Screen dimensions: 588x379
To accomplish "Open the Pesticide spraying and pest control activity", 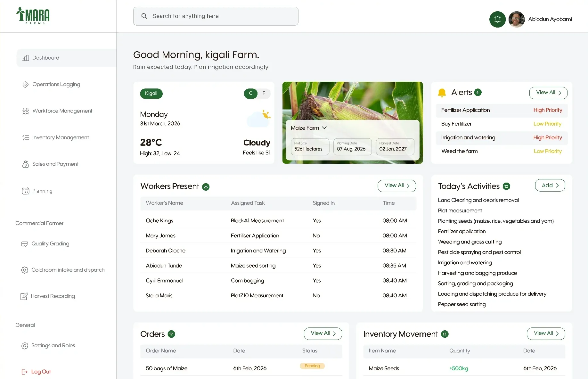I will click(479, 252).
